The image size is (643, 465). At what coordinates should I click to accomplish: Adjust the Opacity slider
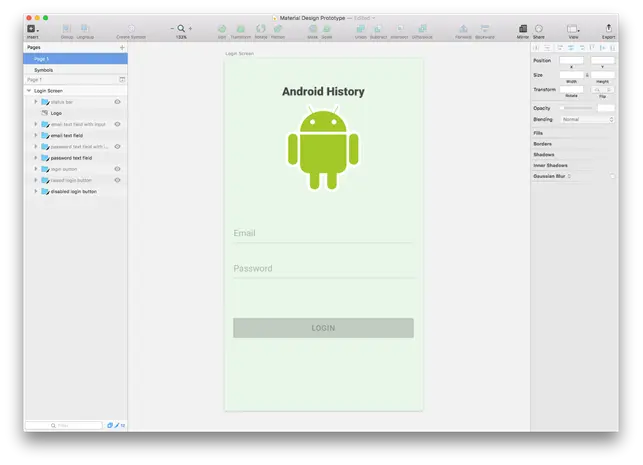(x=576, y=108)
